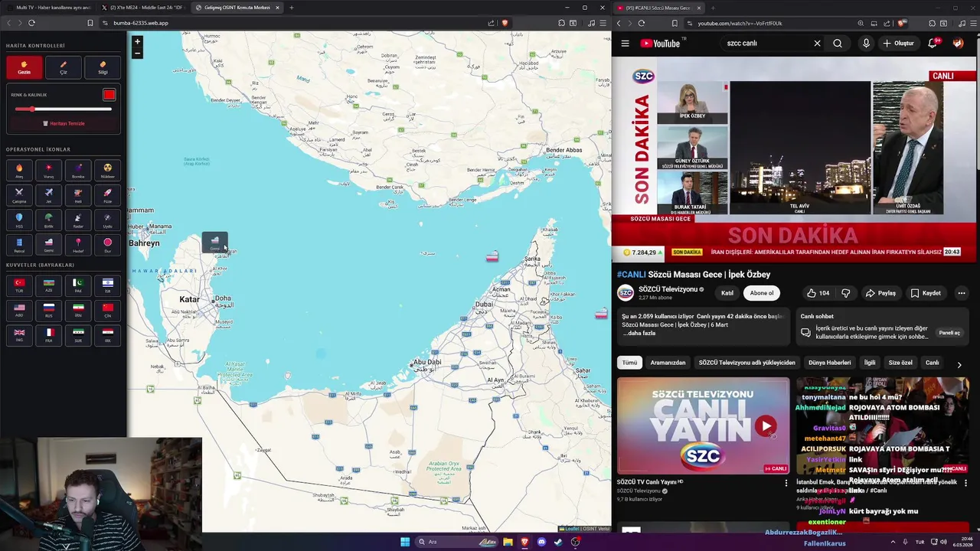Select the Füze missile icon
This screenshot has width=980, height=551.
tap(108, 196)
